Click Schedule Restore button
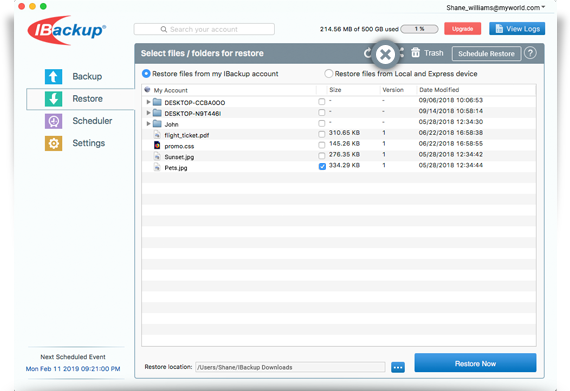The image size is (570, 391). pyautogui.click(x=486, y=53)
